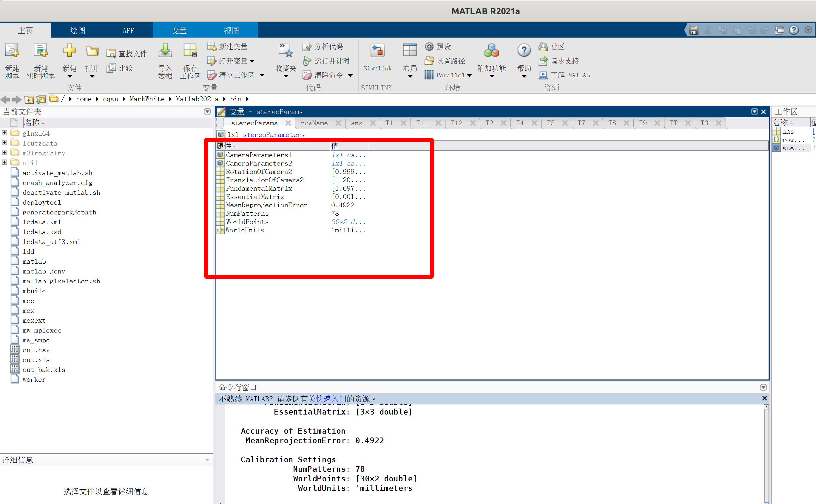Screen dimensions: 816x504
Task: Open the Clear Workspace (清空工作区) dropdown arrow
Action: (x=263, y=75)
